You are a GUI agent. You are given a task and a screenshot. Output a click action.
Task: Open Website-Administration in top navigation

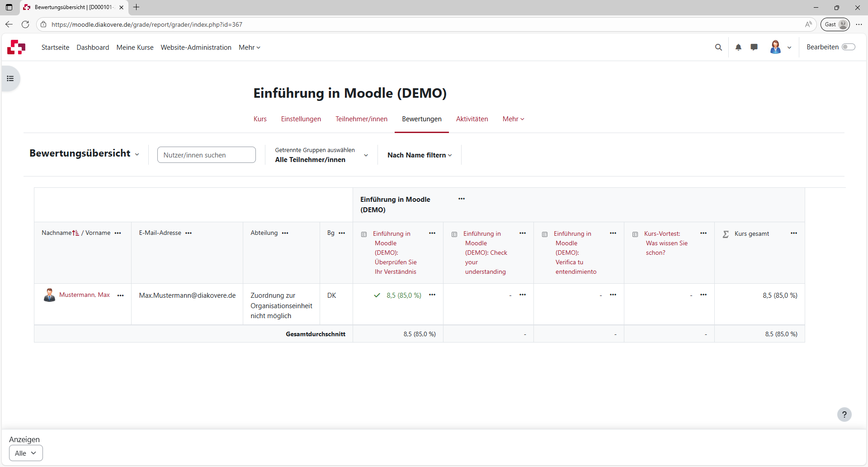196,48
